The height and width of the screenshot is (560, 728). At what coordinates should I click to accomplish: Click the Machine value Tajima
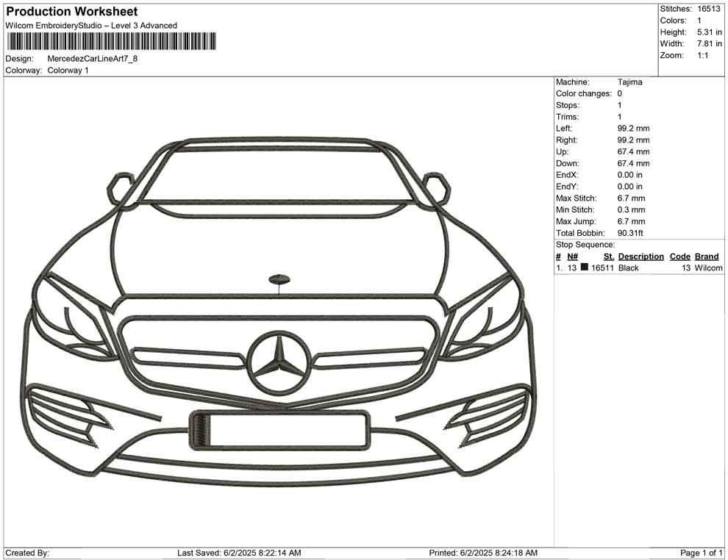(x=630, y=82)
